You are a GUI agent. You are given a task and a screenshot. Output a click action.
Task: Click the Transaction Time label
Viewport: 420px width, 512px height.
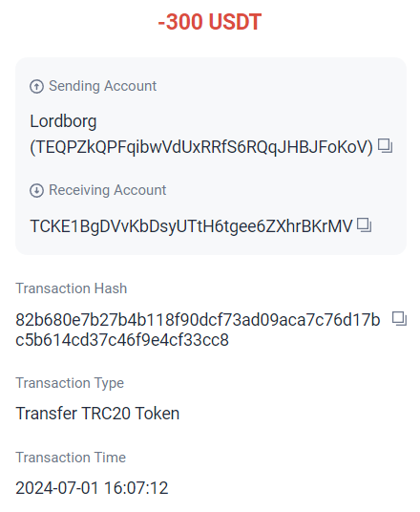pyautogui.click(x=71, y=458)
